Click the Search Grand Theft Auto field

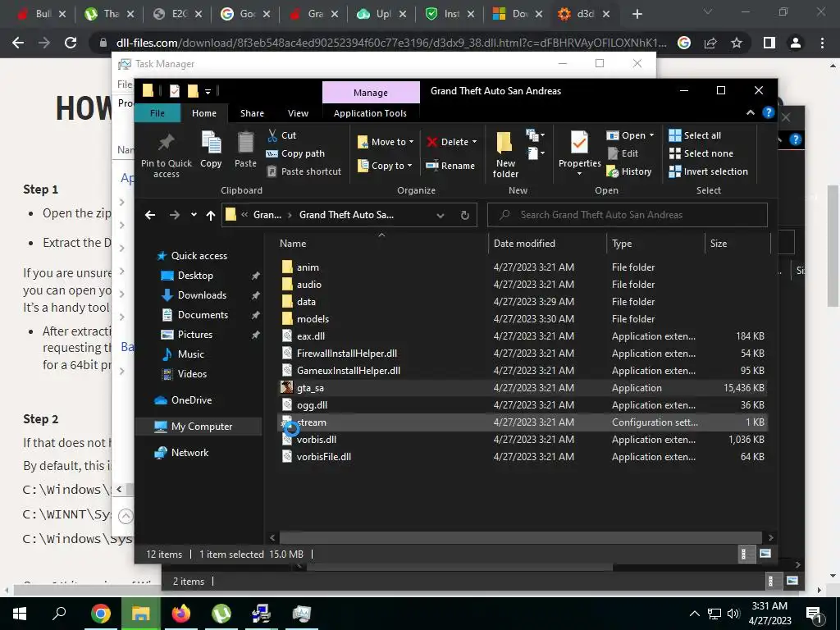(x=627, y=215)
